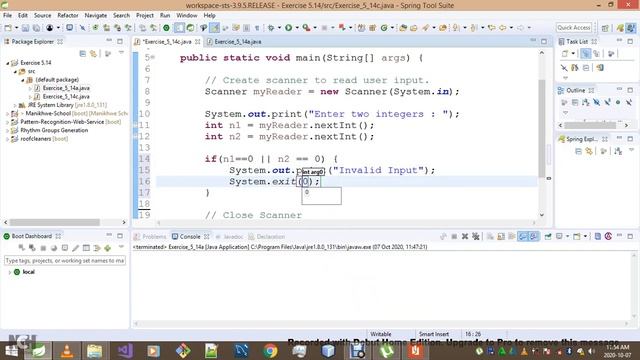Viewport: 640px width, 360px height.
Task: Open the Project menu
Action: click(145, 16)
